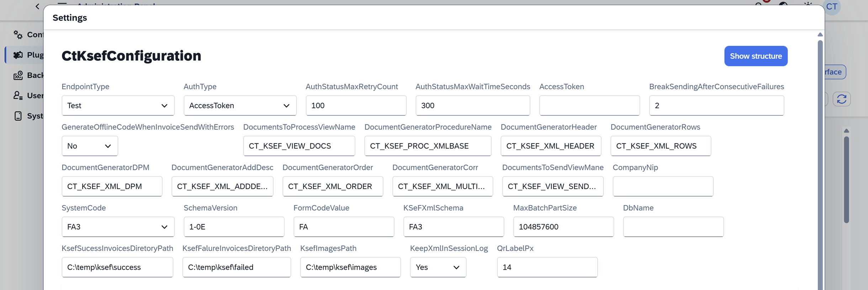Click the KsefFalureInvoicesDiretoryPath field
Screen dimensions: 868x290
tap(237, 267)
